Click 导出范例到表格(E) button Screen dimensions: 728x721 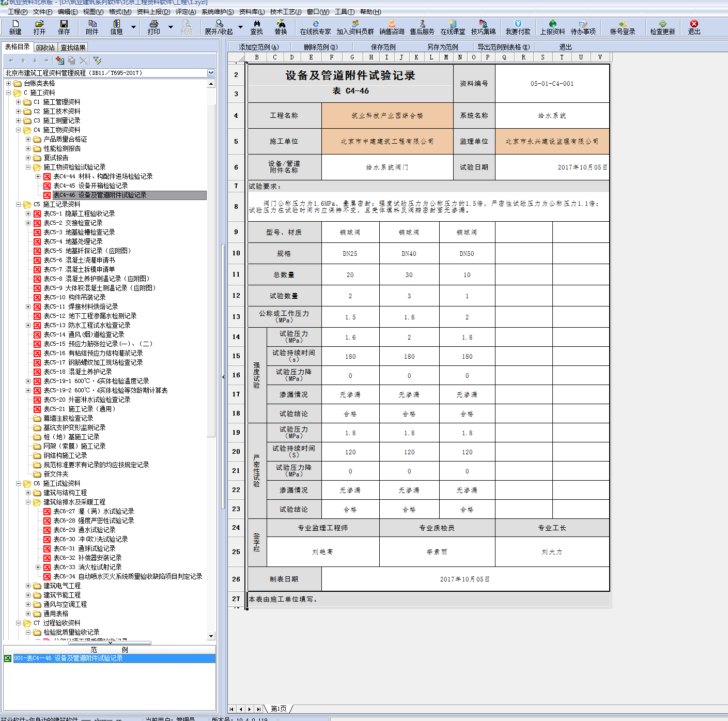click(x=504, y=47)
